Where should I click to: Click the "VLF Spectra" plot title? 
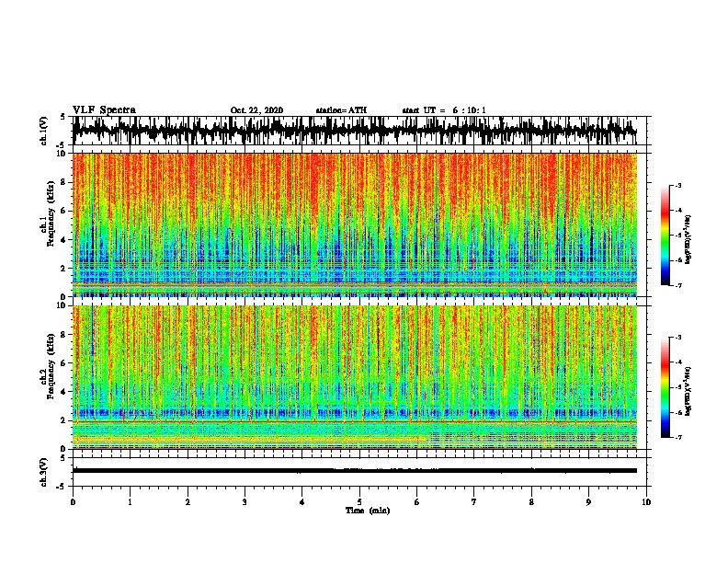pyautogui.click(x=104, y=110)
